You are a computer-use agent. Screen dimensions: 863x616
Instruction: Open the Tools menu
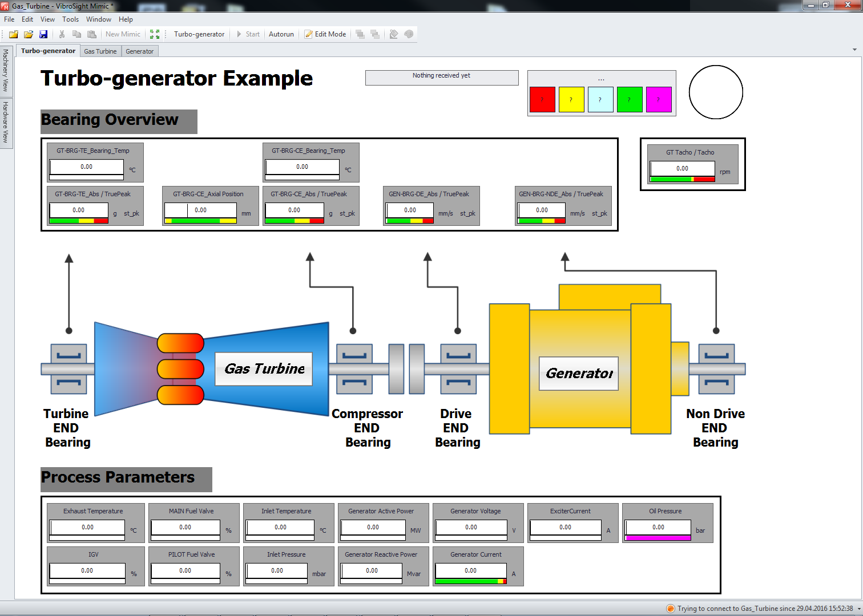[x=70, y=19]
